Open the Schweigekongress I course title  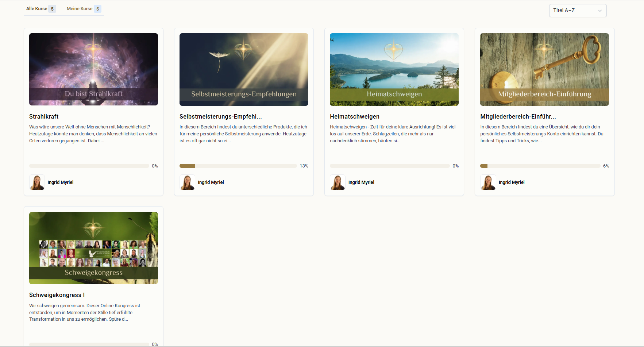point(57,295)
